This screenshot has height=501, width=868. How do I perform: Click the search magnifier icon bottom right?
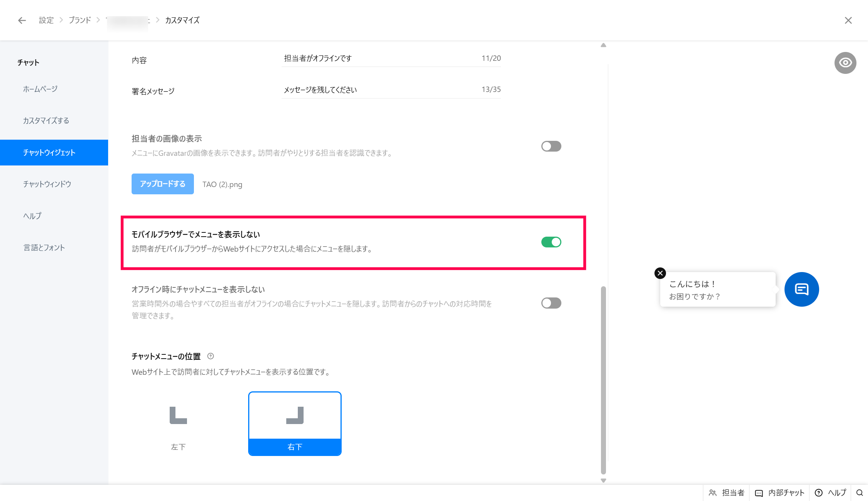pos(859,493)
